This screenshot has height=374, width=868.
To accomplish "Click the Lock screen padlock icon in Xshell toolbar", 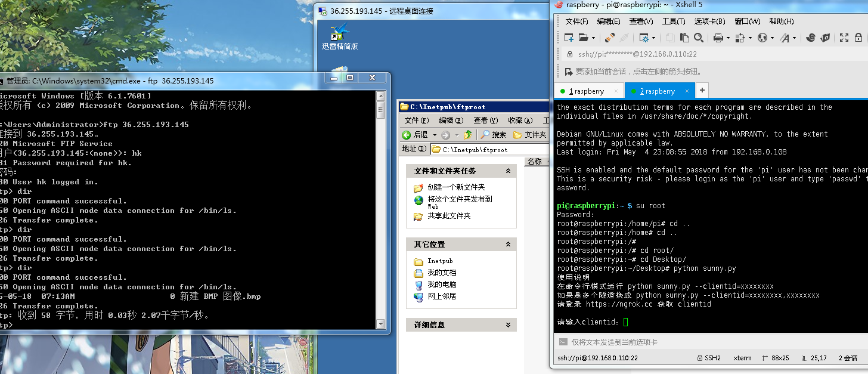I will click(858, 38).
